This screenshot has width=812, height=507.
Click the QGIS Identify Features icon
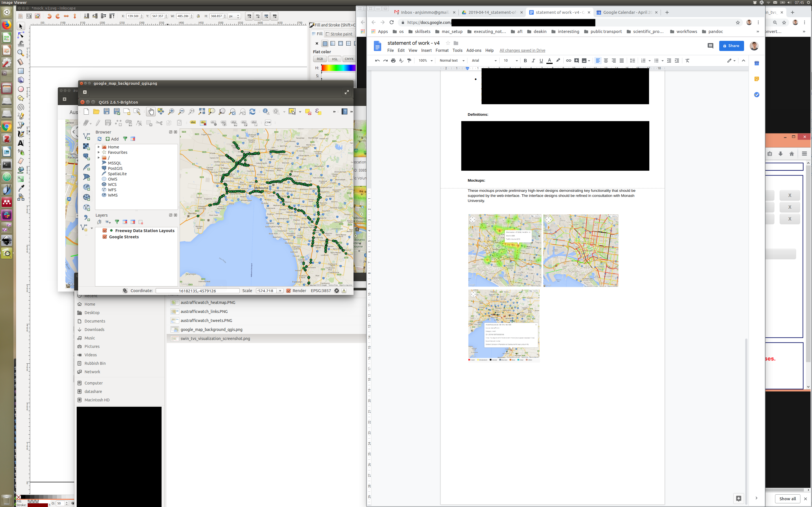click(266, 112)
